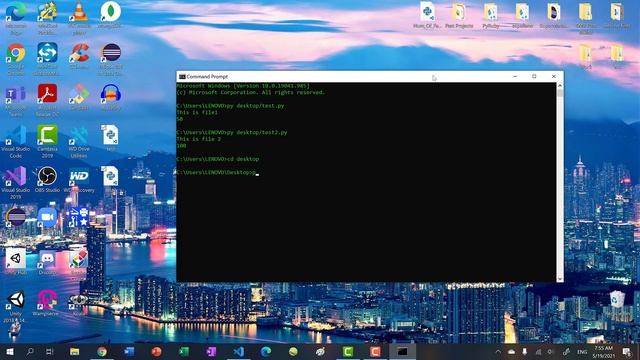640x360 pixels.
Task: Close the Command Prompt window
Action: click(553, 76)
